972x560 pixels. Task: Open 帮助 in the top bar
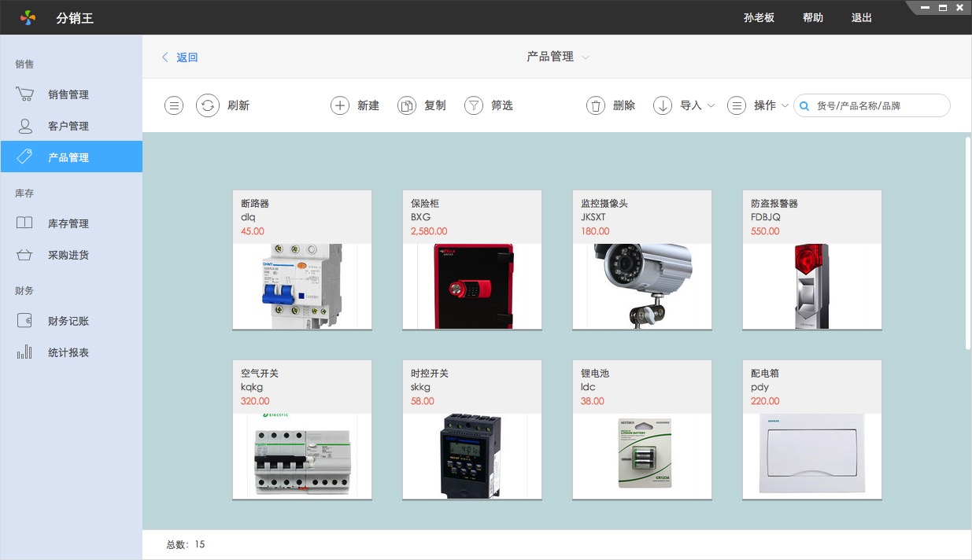click(x=813, y=17)
